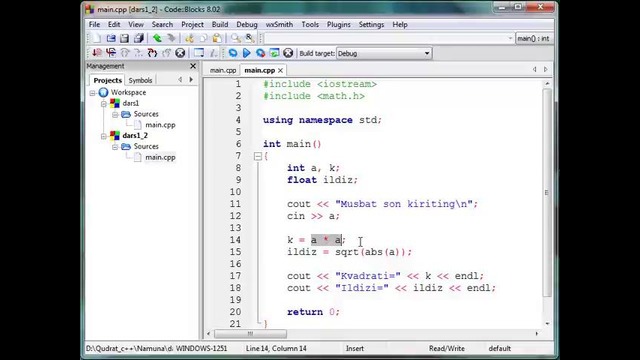Open the wxSmith menu
This screenshot has height=360, width=640.
279,24
